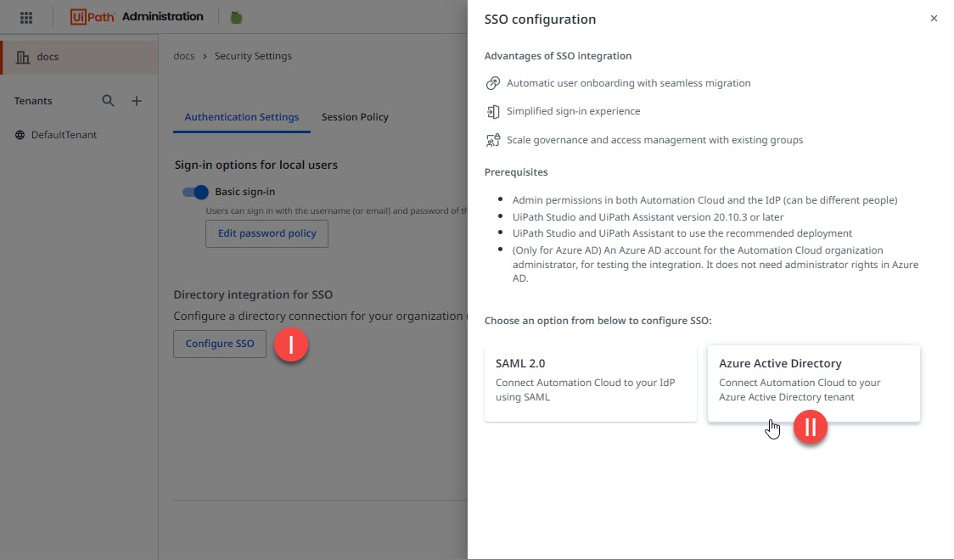Image resolution: width=954 pixels, height=560 pixels.
Task: Click the Sign-in options for local users heading
Action: pyautogui.click(x=256, y=165)
